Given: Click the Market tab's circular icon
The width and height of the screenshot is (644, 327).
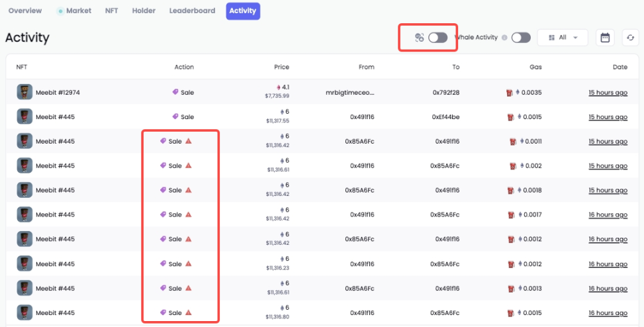Looking at the screenshot, I should click(60, 11).
